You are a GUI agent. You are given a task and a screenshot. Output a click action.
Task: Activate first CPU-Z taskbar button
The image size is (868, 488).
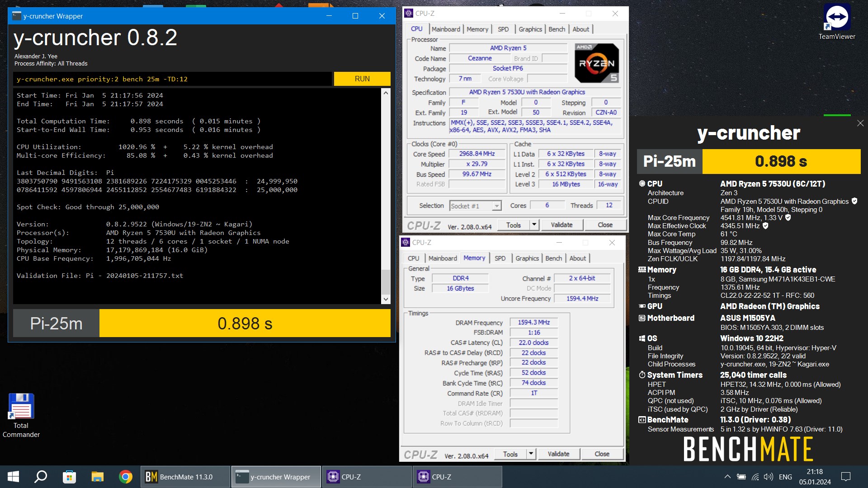[x=366, y=477]
